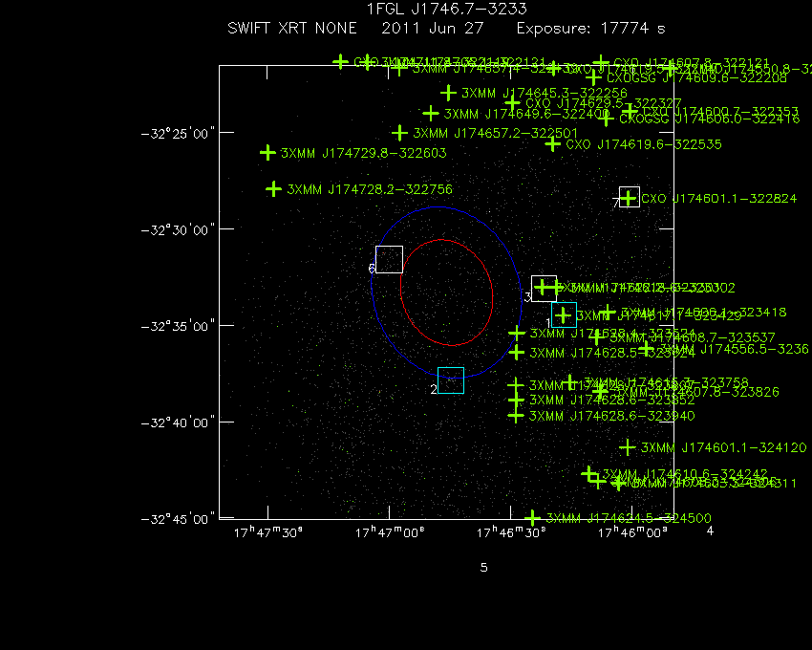The width and height of the screenshot is (812, 650).
Task: Click the green cross marking 3XMM J174729.8-322603
Action: [267, 153]
